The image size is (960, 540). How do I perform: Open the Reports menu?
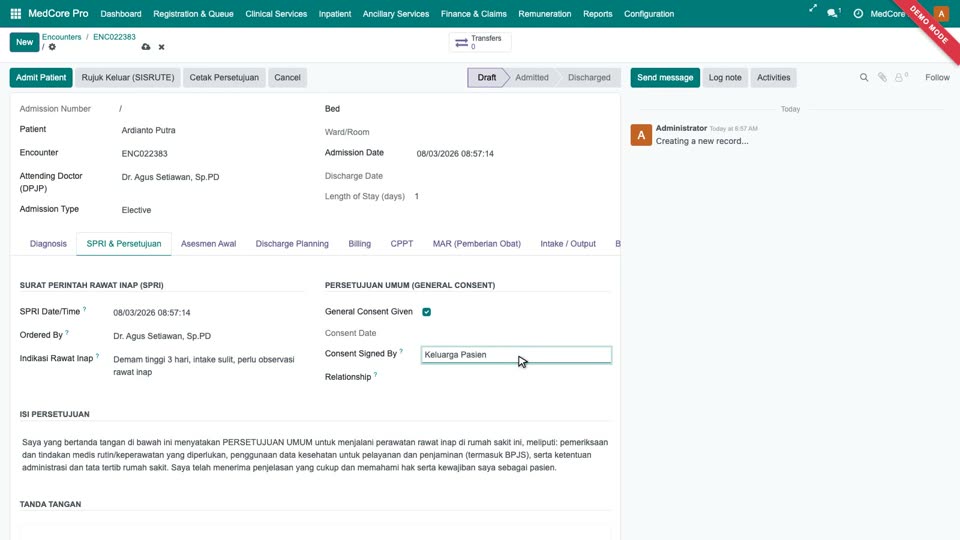point(598,13)
